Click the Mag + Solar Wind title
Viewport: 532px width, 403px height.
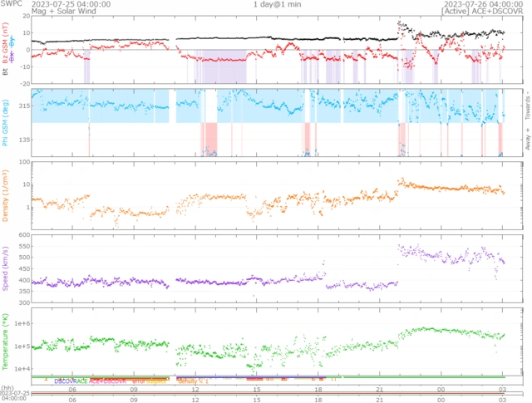click(x=64, y=11)
